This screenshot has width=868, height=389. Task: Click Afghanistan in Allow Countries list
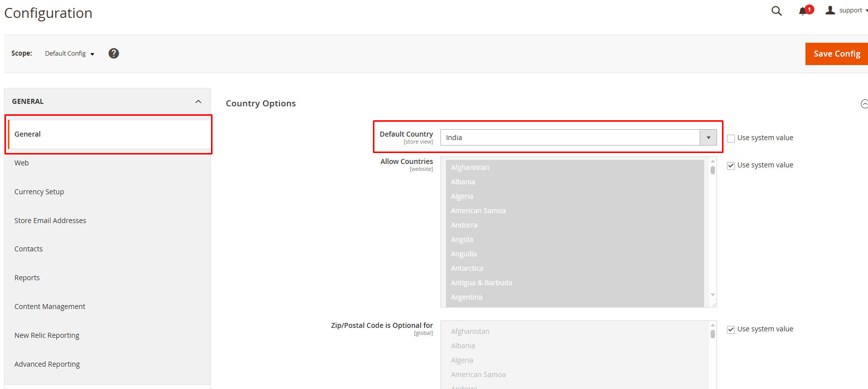tap(575, 167)
